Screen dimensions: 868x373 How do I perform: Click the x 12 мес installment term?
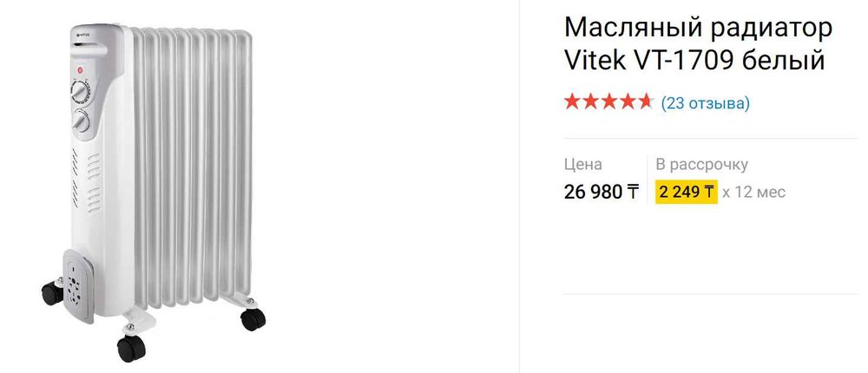[x=754, y=192]
